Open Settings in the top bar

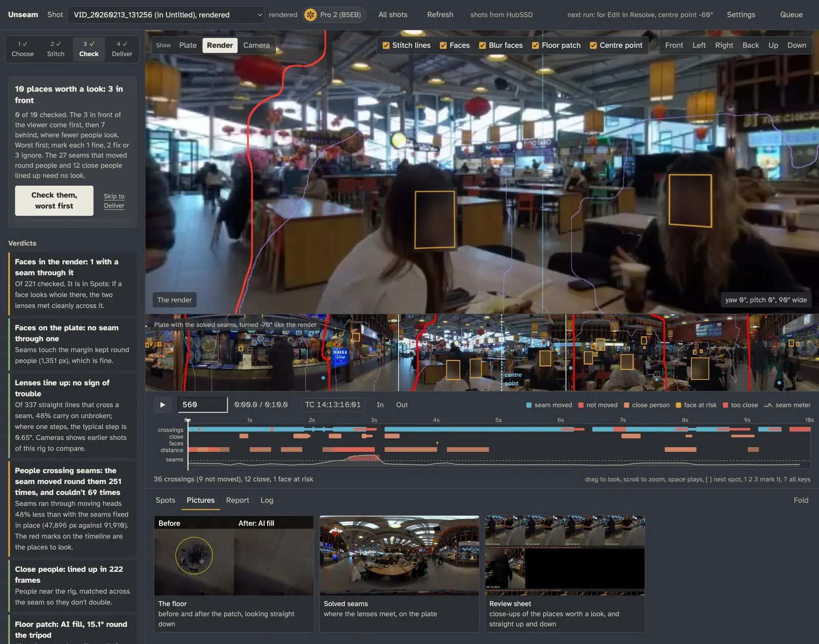[741, 15]
